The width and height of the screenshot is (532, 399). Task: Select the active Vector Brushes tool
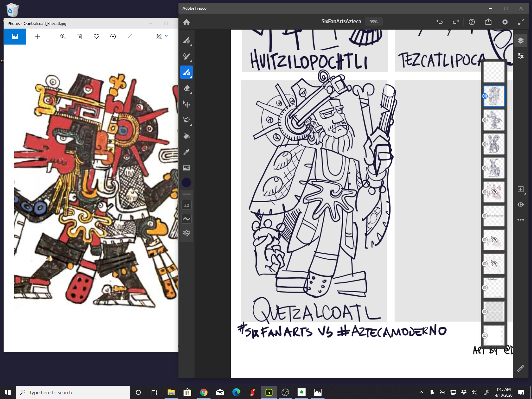[x=187, y=72]
